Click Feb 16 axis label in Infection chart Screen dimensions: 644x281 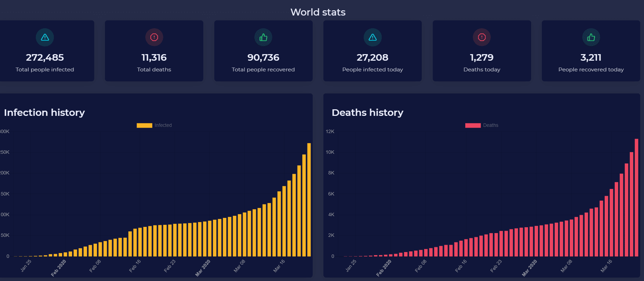(x=135, y=266)
